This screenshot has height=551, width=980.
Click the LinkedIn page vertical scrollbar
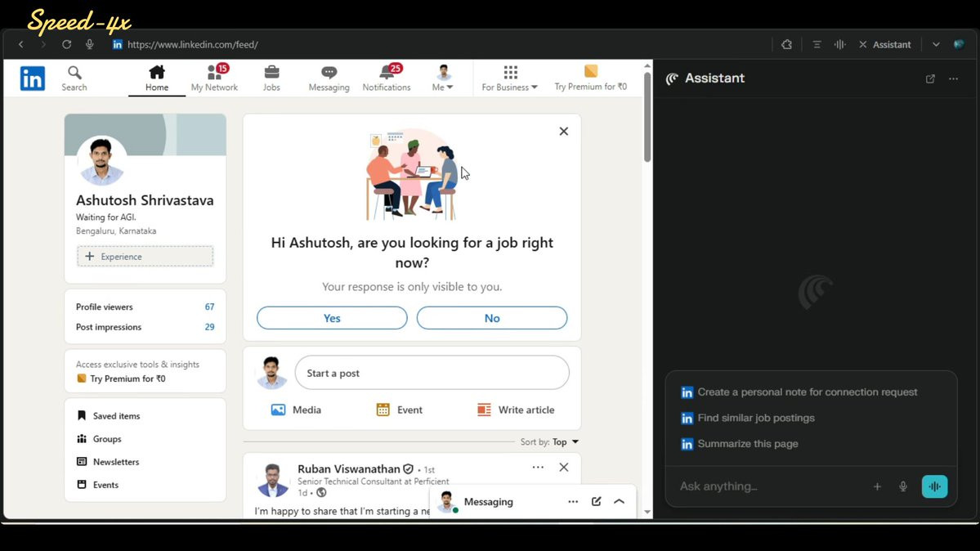click(647, 119)
